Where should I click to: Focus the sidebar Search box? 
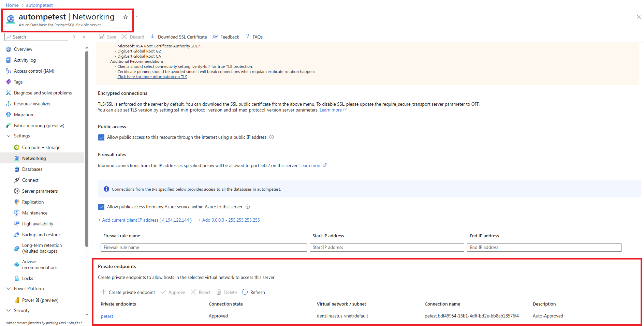coord(36,37)
